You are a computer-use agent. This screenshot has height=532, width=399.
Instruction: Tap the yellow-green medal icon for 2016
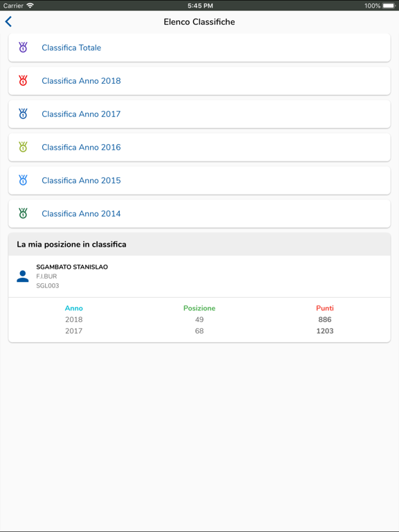(x=23, y=147)
